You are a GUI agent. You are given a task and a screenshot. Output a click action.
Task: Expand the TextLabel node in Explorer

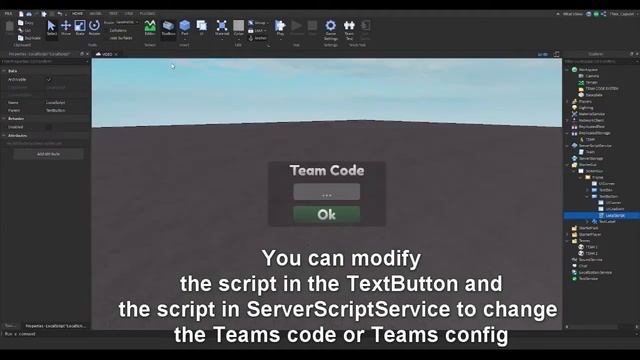(587, 221)
